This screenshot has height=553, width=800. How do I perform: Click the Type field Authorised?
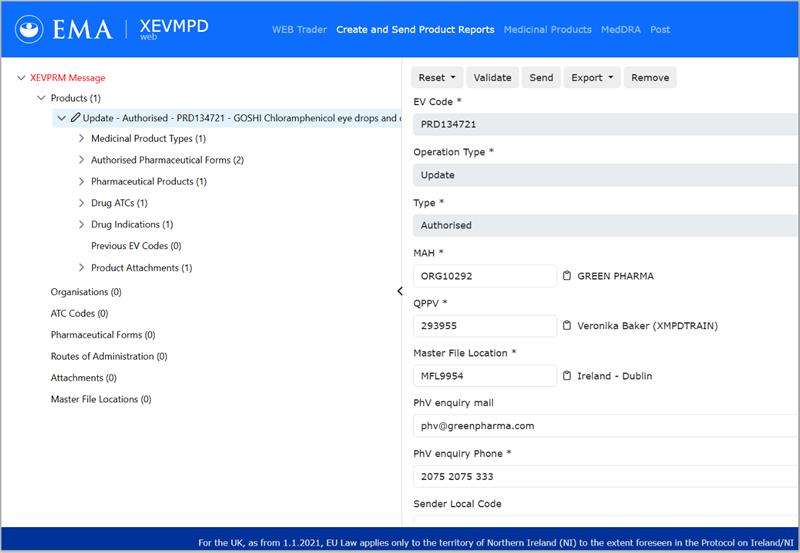pyautogui.click(x=606, y=225)
